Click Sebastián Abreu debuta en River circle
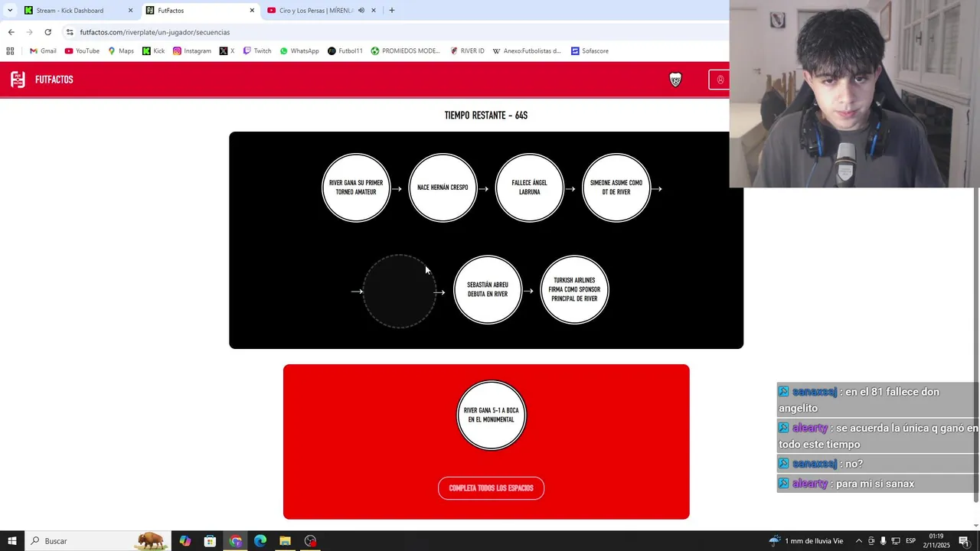 pos(488,290)
